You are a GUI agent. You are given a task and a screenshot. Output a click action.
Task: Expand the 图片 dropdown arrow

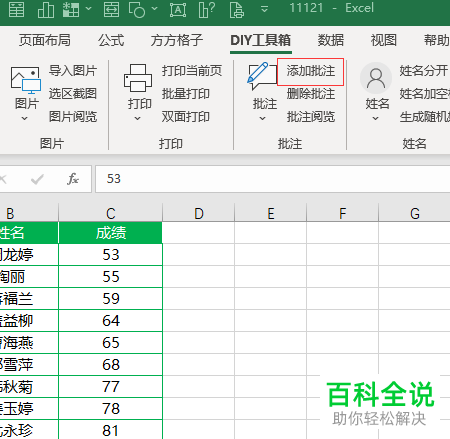pos(24,118)
